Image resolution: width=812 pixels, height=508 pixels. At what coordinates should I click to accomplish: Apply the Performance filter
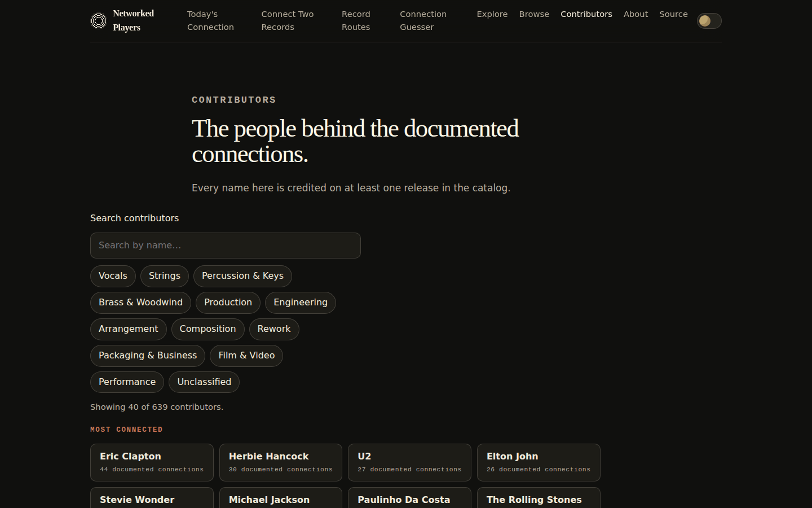click(x=127, y=382)
